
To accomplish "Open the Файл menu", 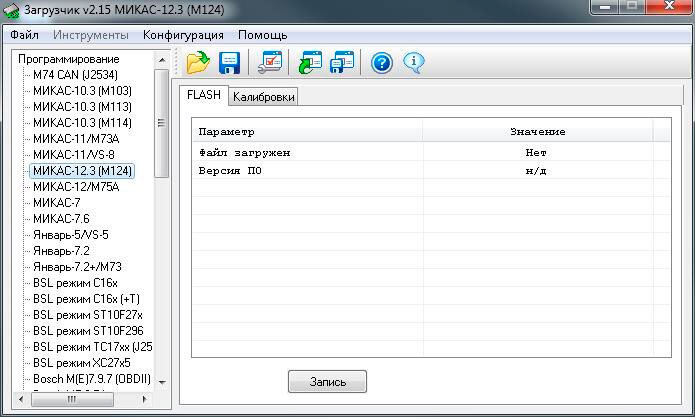I will (x=24, y=35).
